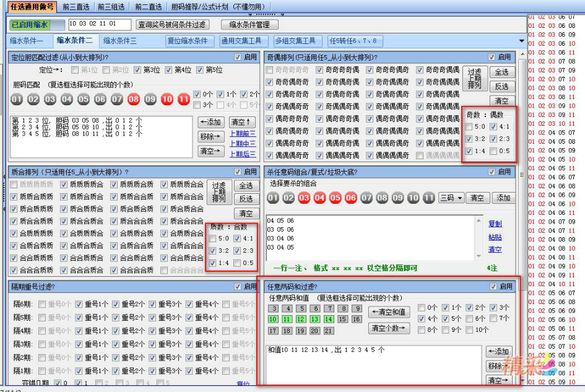The height and width of the screenshot is (392, 585).
Task: Click the 缩水条件管理 button
Action: pos(249,25)
